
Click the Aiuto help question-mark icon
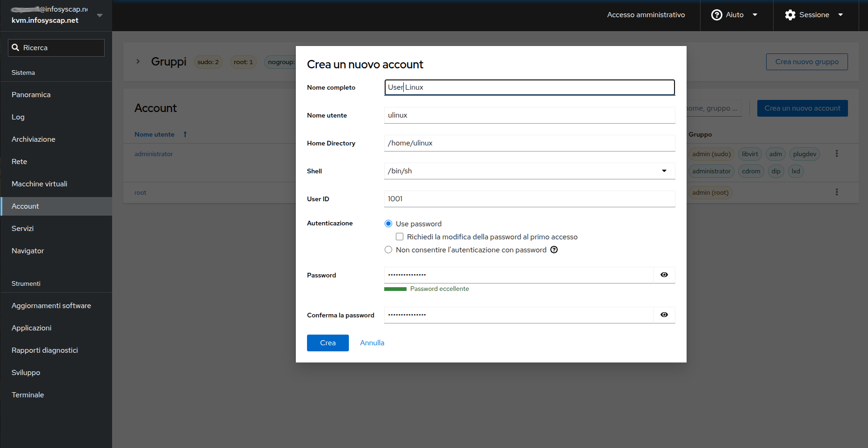[716, 15]
